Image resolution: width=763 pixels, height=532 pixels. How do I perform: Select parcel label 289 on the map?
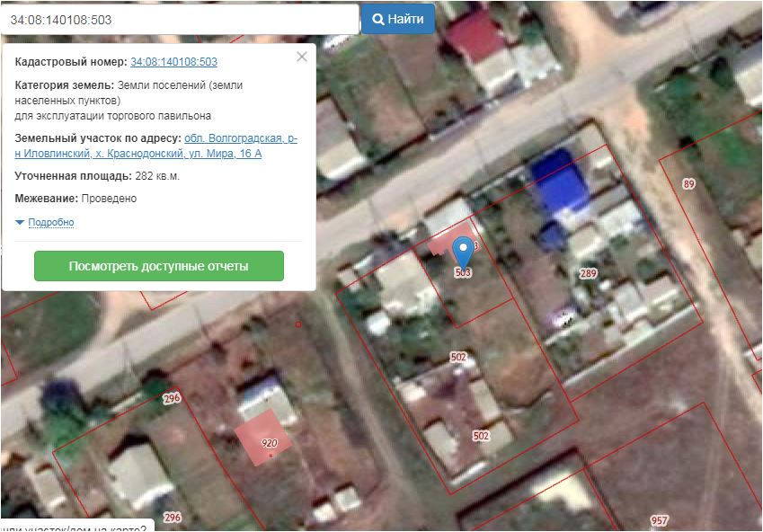point(589,273)
